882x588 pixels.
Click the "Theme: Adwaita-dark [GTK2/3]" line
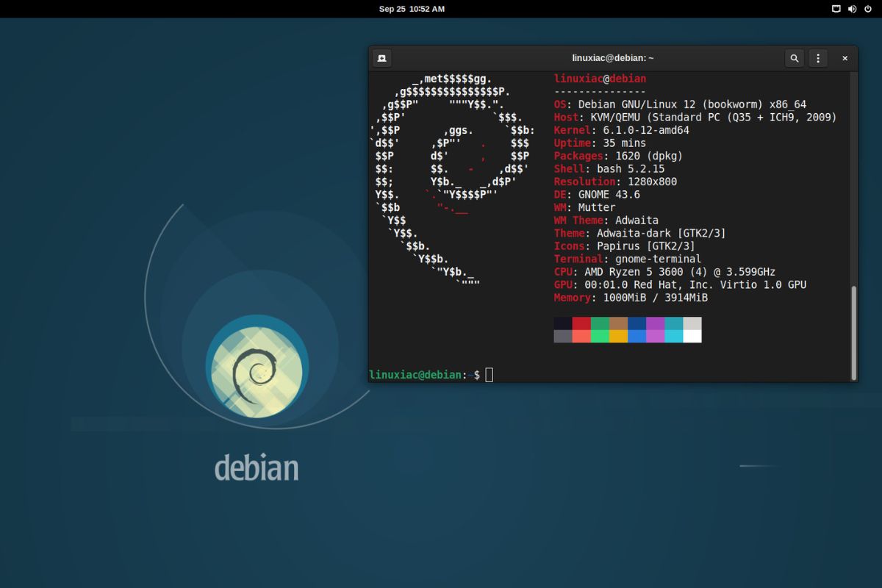click(639, 233)
